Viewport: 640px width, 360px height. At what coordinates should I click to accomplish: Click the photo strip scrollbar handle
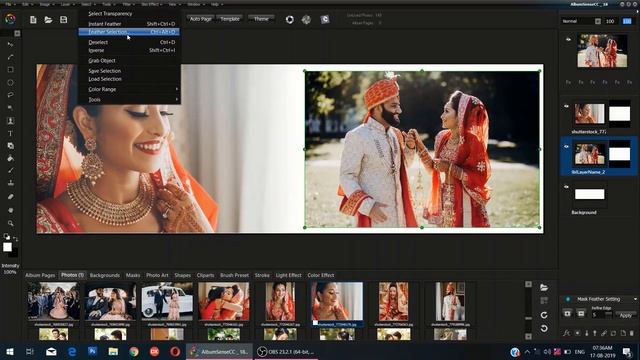[529, 318]
